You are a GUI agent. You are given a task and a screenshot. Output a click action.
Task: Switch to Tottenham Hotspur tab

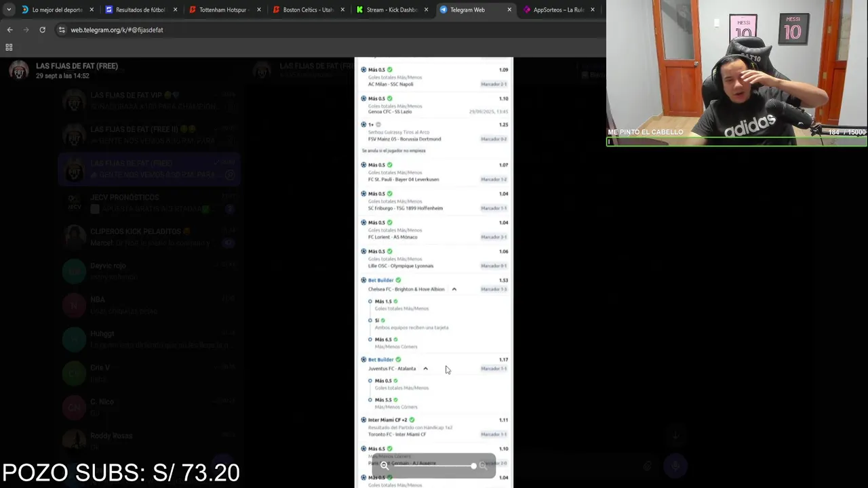click(x=224, y=9)
